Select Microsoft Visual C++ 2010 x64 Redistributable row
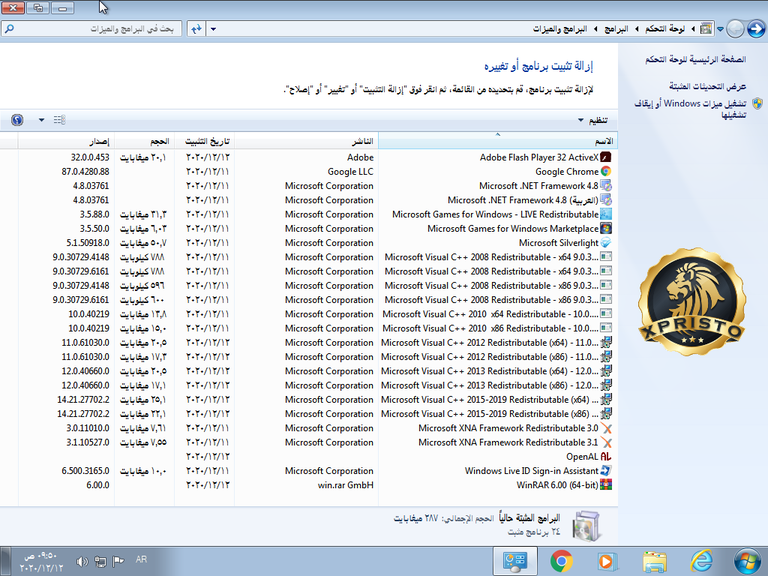Screen dimensions: 768x576 [x=309, y=314]
